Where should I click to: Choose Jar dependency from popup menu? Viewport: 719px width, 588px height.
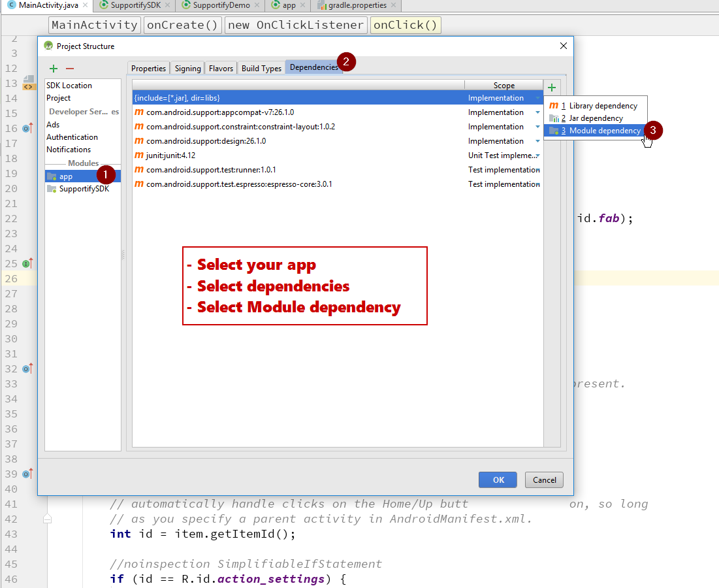coord(595,118)
